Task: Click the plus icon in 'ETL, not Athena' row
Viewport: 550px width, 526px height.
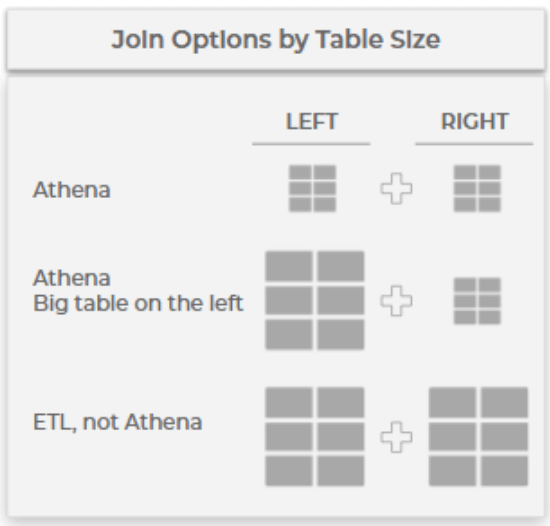Action: 396,437
